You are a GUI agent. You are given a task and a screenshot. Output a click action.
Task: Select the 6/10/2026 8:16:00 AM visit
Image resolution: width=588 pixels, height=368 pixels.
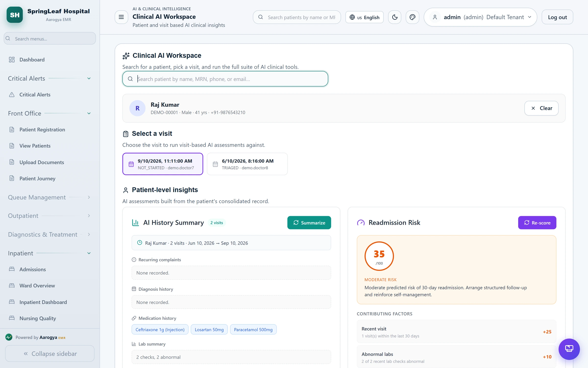point(247,164)
